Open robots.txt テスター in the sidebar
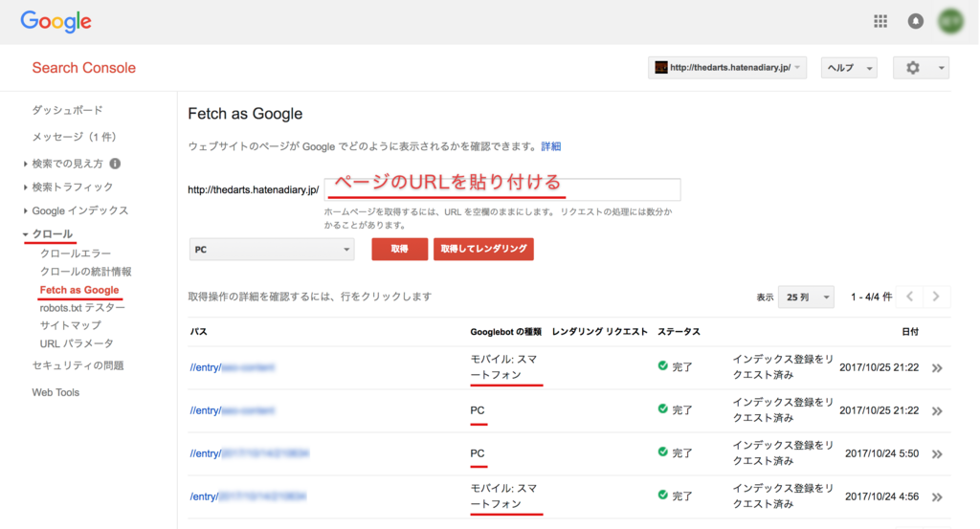 (x=82, y=308)
